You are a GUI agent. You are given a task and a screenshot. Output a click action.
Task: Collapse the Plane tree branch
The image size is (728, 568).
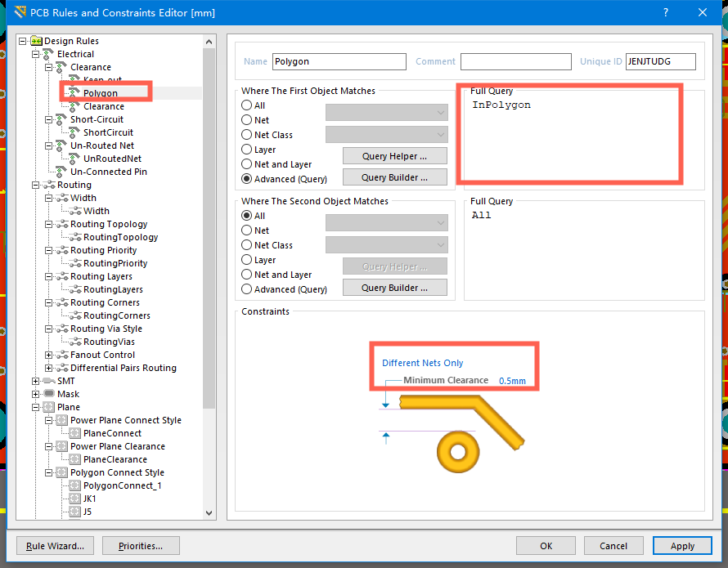pos(36,407)
